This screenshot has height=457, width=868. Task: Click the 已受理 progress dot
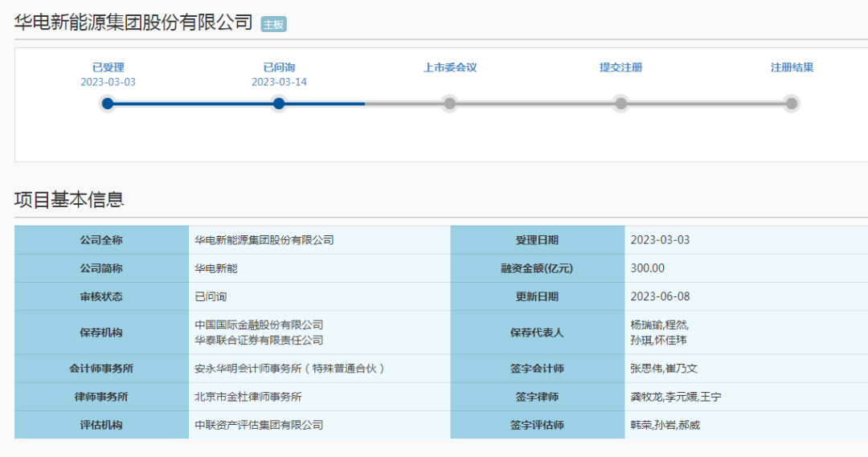108,104
